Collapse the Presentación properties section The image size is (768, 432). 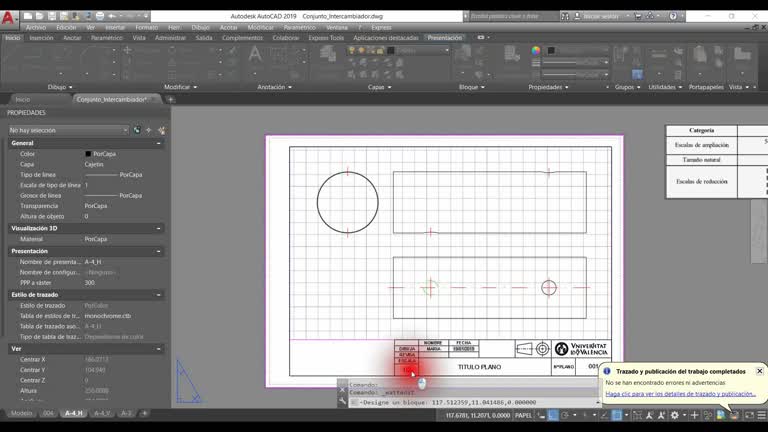coord(158,251)
